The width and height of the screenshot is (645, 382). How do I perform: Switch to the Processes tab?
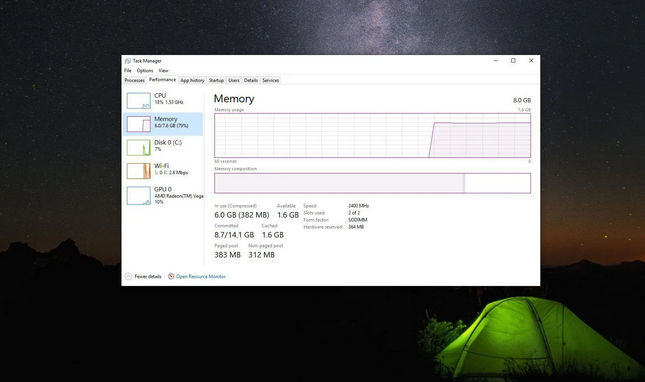click(135, 80)
